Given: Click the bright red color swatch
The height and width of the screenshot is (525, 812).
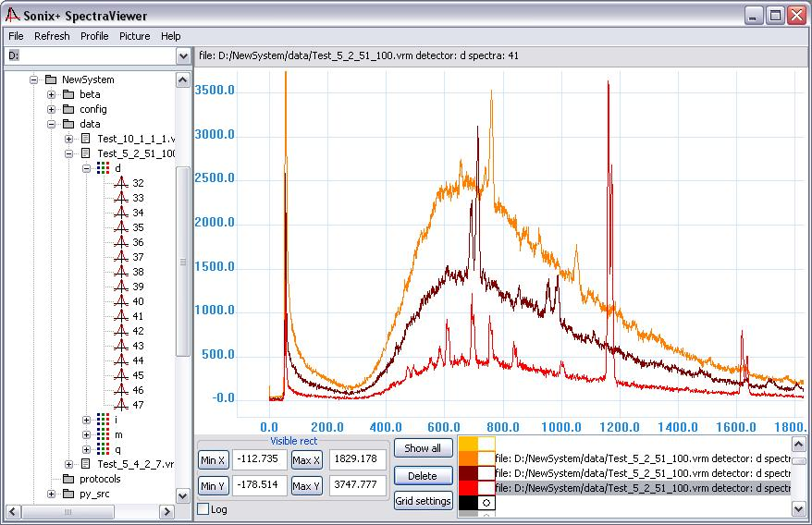Looking at the screenshot, I should [x=469, y=488].
